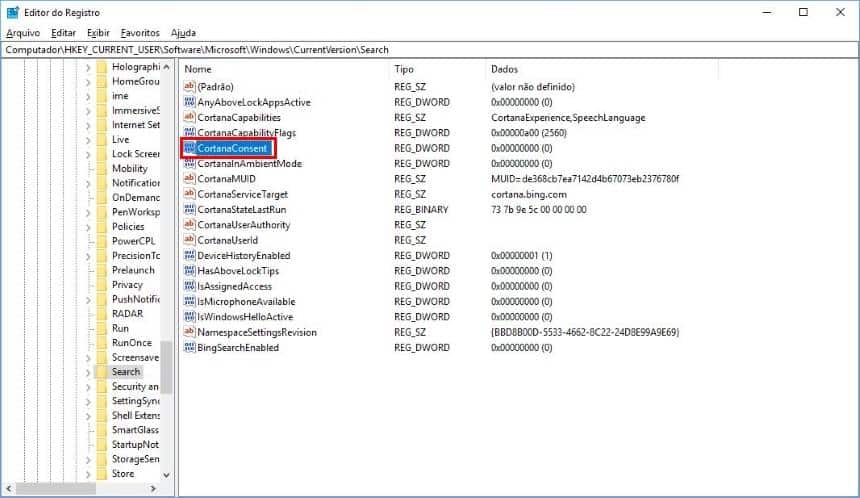Expand the Store tree node

pos(88,473)
